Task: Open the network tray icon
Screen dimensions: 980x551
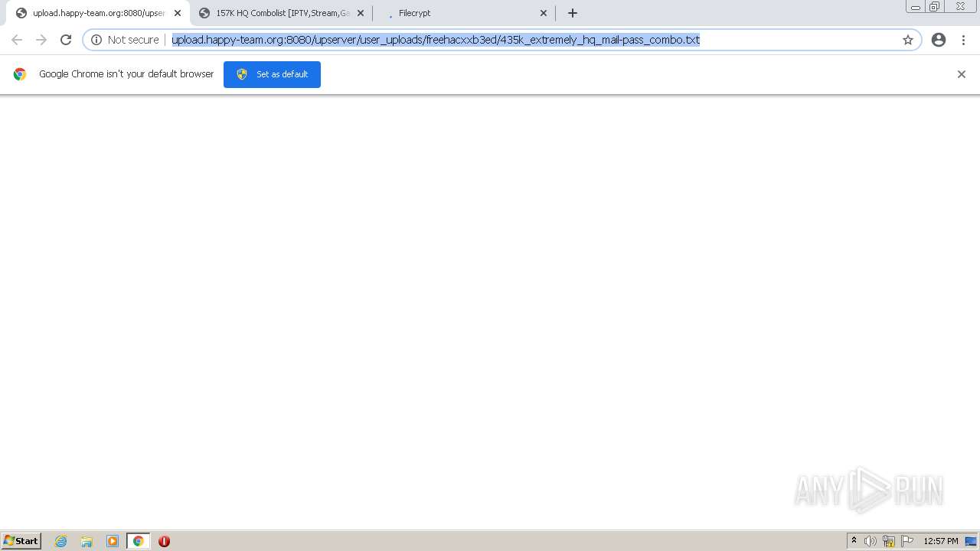Action: tap(889, 541)
